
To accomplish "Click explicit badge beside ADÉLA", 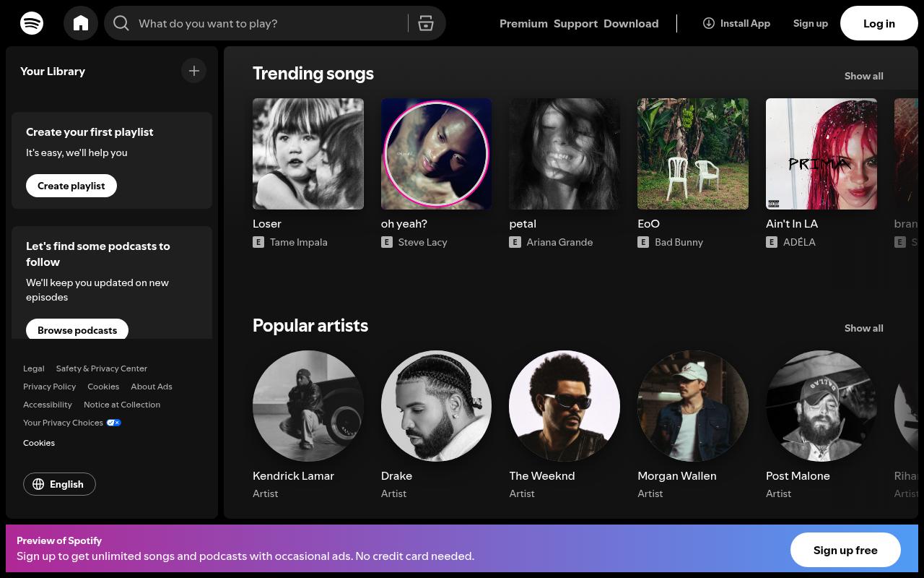I will coord(772,242).
